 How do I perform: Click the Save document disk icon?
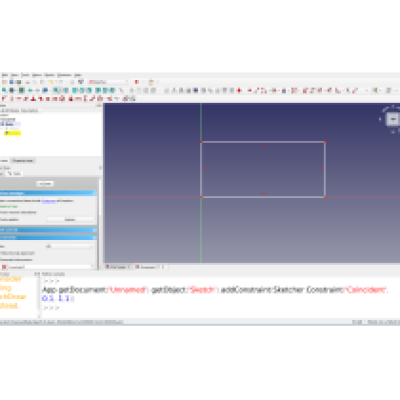pos(11,82)
